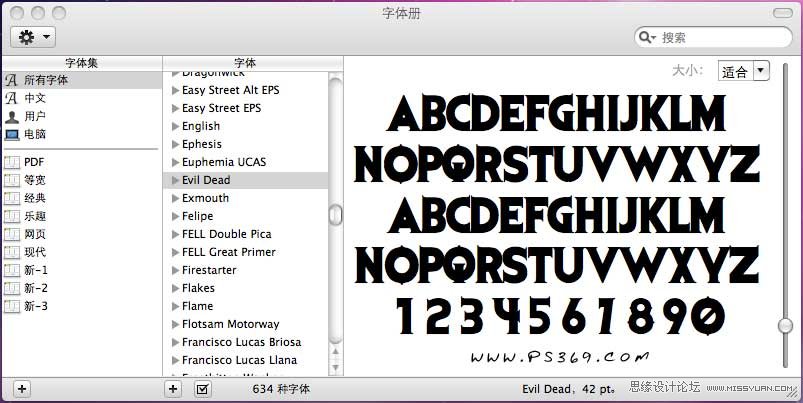Image resolution: width=803 pixels, height=403 pixels.
Task: Expand the Felipe font family
Action: (175, 217)
